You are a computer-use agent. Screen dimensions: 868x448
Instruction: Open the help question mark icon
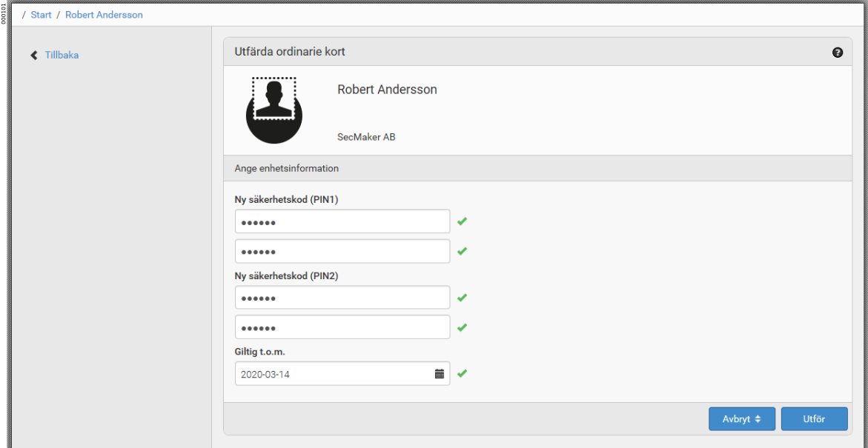click(x=838, y=53)
